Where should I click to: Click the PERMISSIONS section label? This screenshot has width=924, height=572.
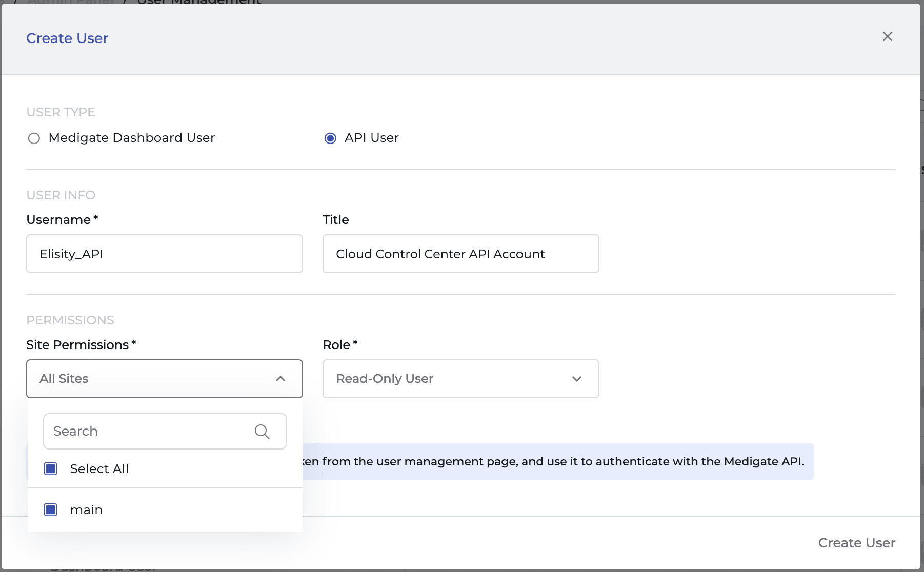click(x=70, y=320)
